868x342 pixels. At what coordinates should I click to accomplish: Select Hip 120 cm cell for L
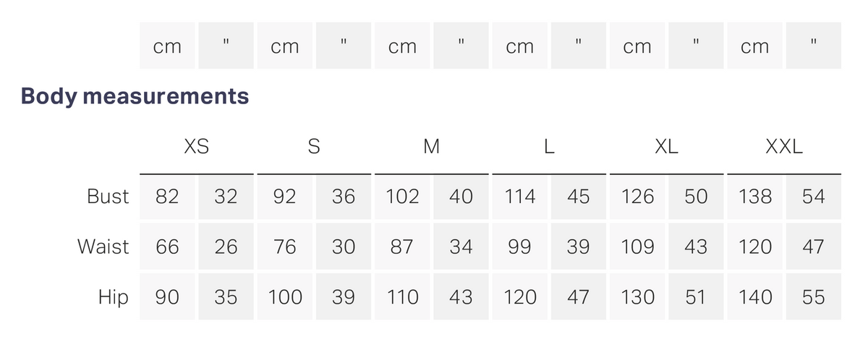[x=520, y=296]
